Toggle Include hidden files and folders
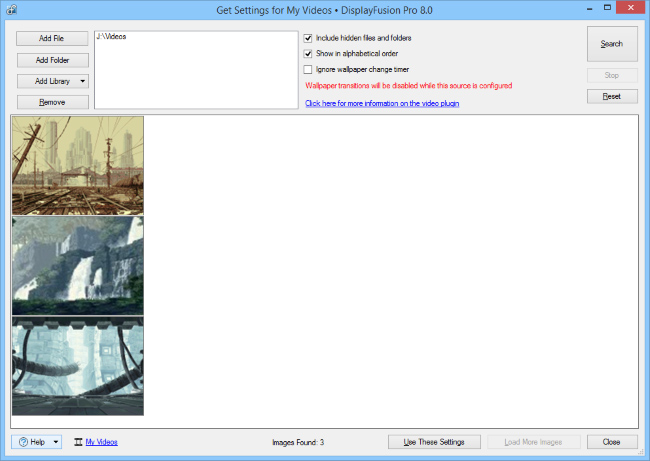This screenshot has width=650, height=461. pyautogui.click(x=308, y=38)
